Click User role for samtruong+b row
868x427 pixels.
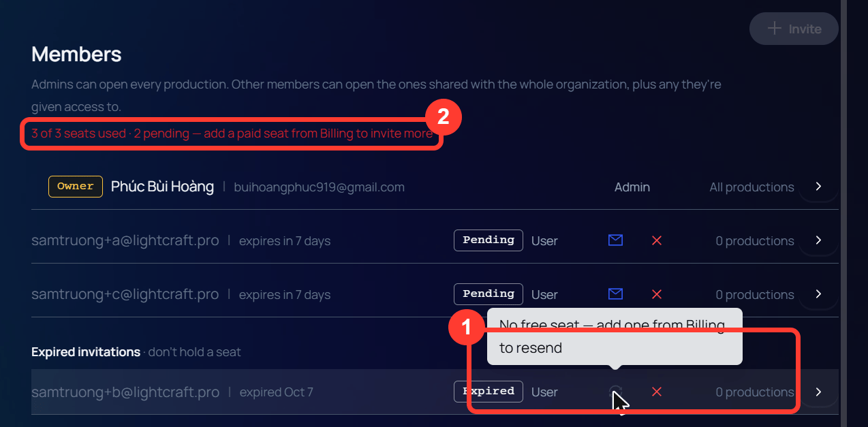click(x=544, y=392)
